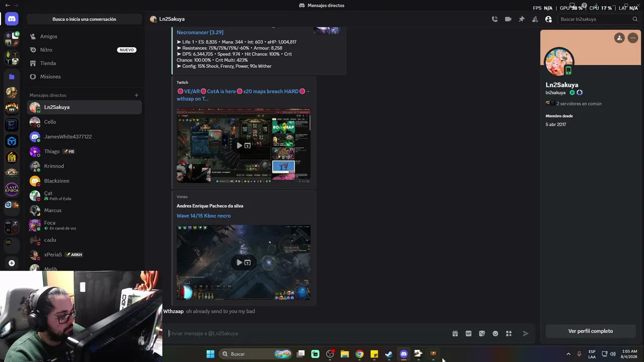
Task: Open the DM with cadu
Action: point(84,240)
